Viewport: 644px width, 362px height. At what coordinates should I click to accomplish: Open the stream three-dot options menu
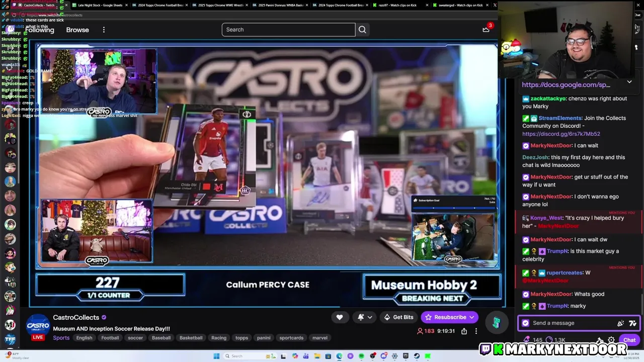pos(476,331)
